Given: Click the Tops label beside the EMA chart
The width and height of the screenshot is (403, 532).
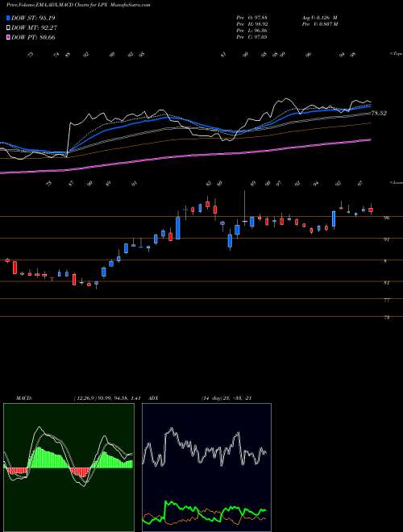Looking at the screenshot, I should pyautogui.click(x=397, y=54).
